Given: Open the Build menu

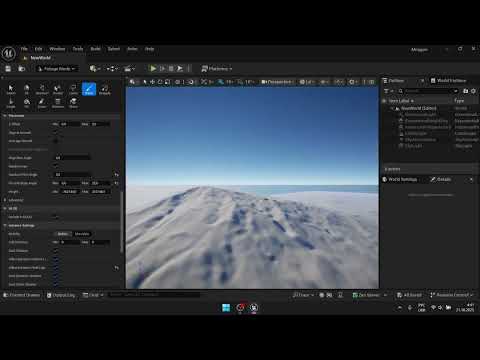Looking at the screenshot, I should pyautogui.click(x=96, y=49).
